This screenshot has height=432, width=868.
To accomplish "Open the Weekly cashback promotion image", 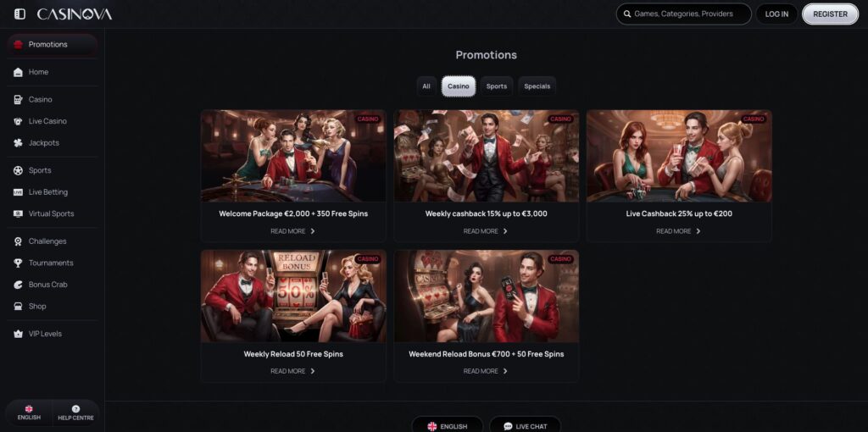I will (x=486, y=156).
